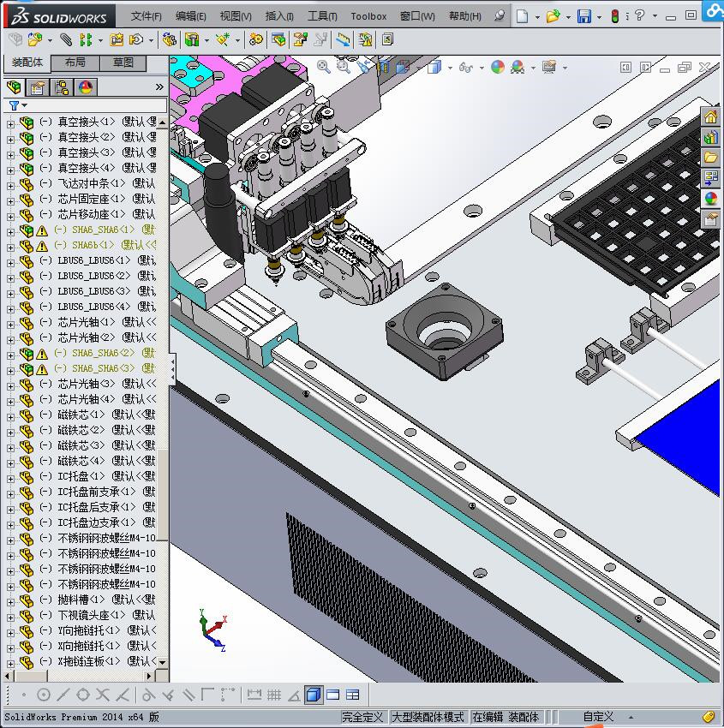Click the Reference Geometry icon
The image size is (724, 728).
coord(223,40)
